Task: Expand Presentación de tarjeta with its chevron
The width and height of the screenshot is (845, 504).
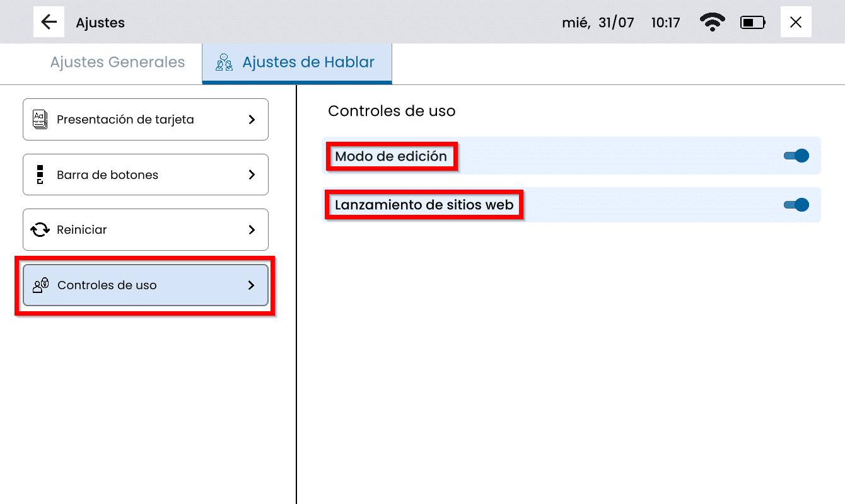Action: pos(252,119)
